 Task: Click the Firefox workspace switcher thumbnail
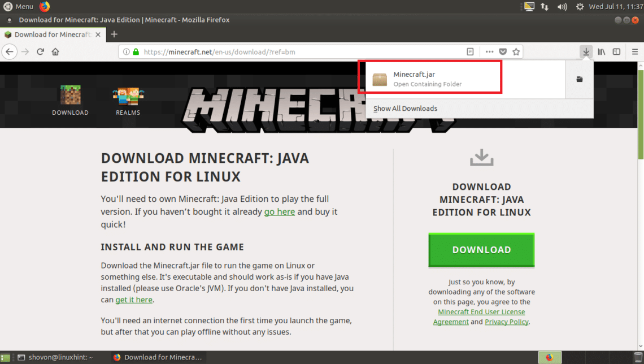(x=550, y=357)
